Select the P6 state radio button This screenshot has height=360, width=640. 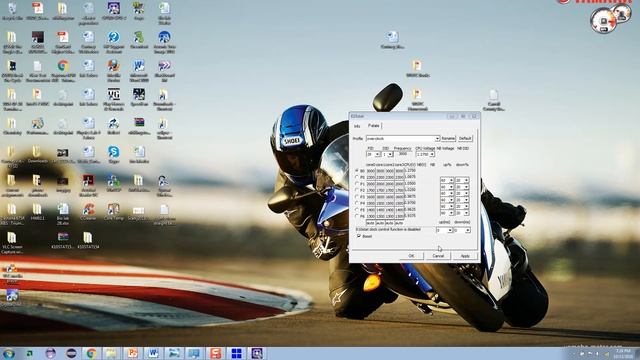pos(357,216)
